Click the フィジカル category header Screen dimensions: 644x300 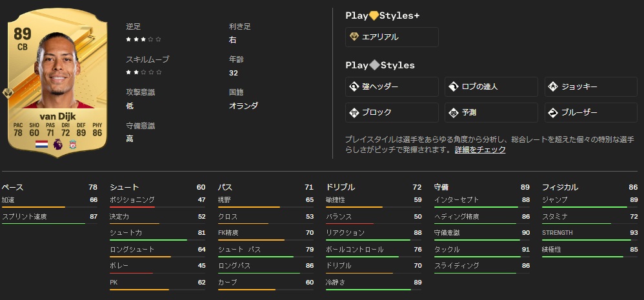(560, 187)
